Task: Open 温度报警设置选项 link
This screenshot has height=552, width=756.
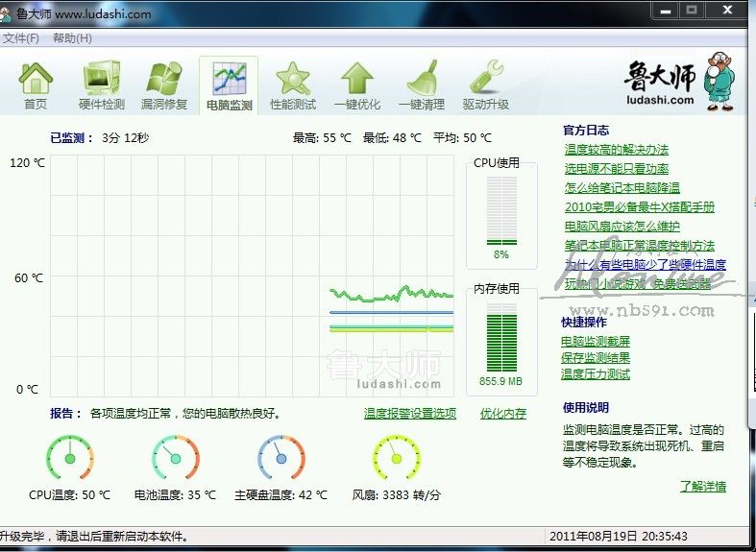Action: [x=410, y=413]
